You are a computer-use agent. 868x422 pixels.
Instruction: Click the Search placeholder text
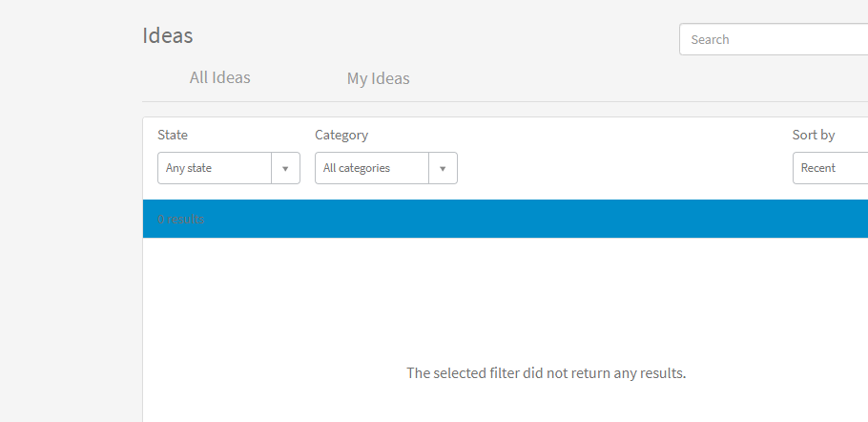click(x=710, y=39)
